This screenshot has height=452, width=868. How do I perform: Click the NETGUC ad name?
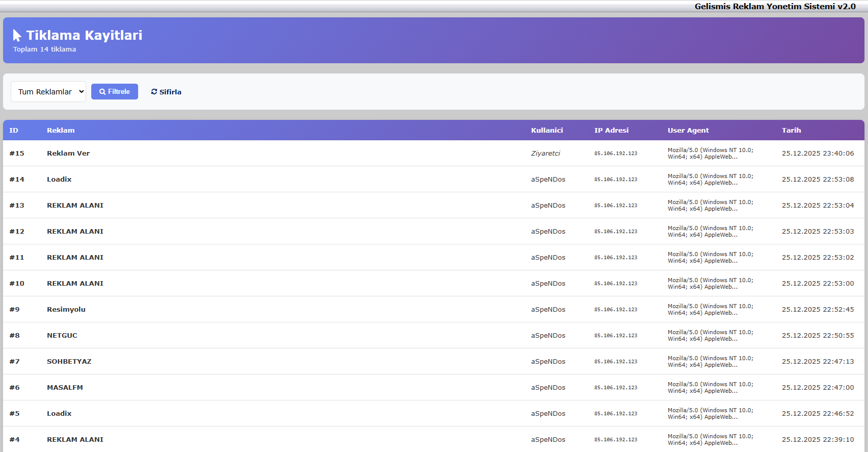pyautogui.click(x=62, y=336)
